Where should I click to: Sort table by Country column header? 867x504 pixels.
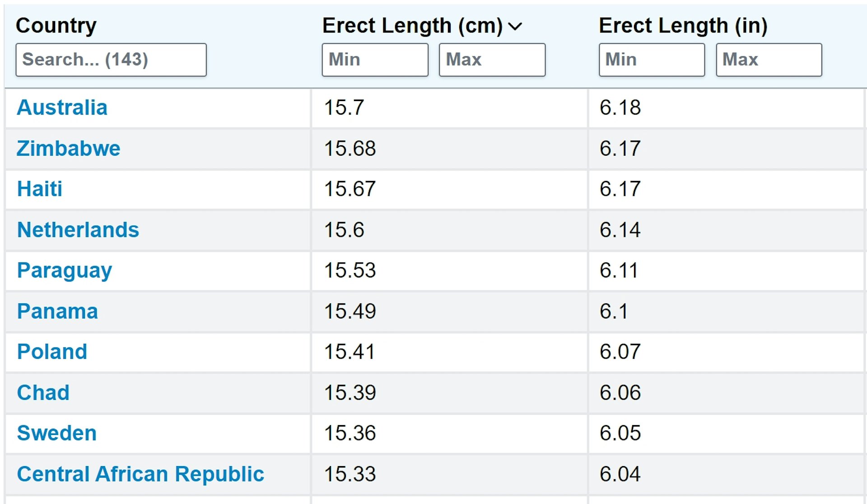56,26
